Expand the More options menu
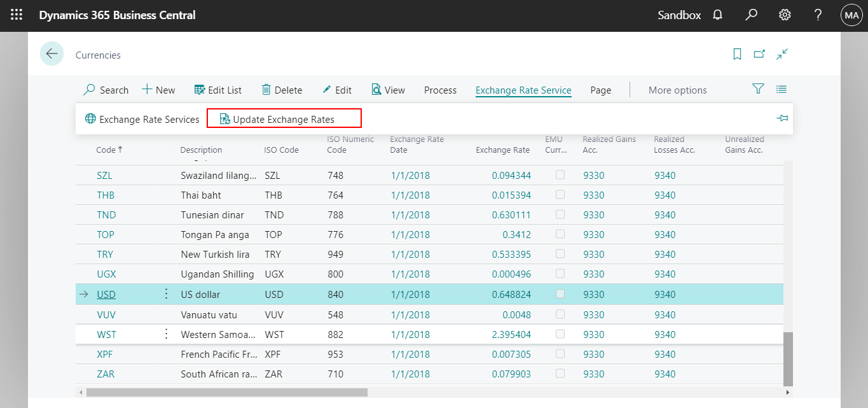 [x=677, y=90]
